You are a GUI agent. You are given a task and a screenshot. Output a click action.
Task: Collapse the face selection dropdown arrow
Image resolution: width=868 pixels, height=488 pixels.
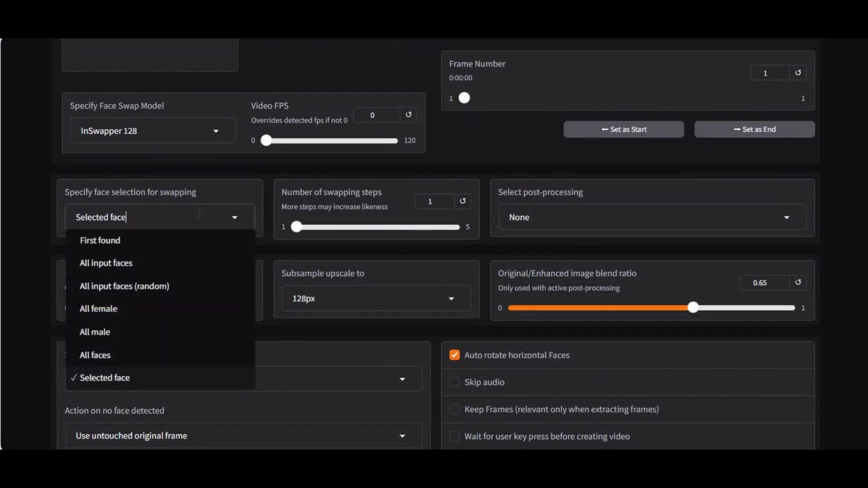(235, 217)
